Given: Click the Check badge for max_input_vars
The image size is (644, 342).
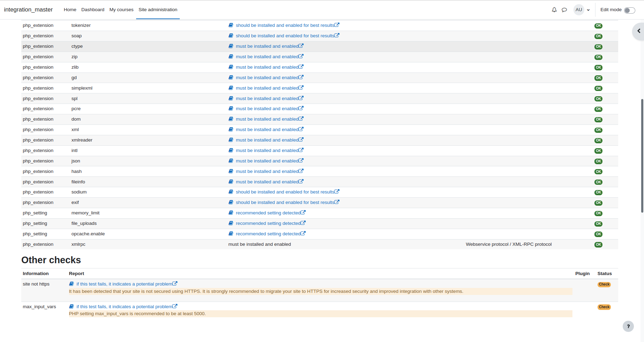Looking at the screenshot, I should 604,307.
